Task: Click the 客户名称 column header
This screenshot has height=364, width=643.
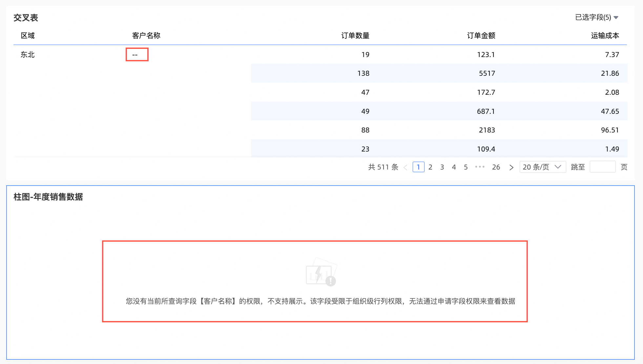Action: (146, 35)
